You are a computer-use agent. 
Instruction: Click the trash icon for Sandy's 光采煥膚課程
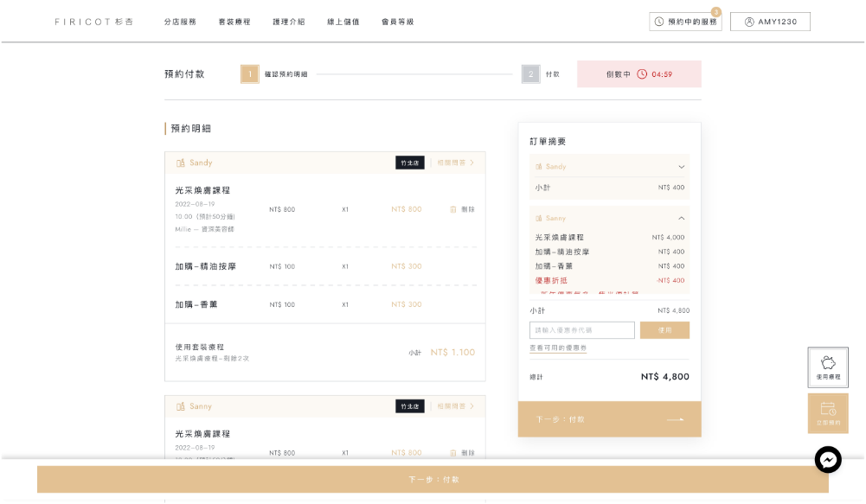pos(452,209)
